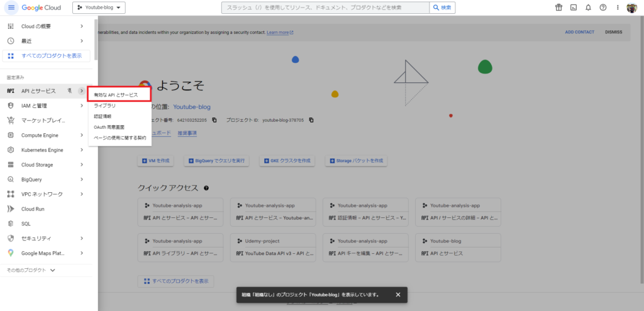The width and height of the screenshot is (644, 311).
Task: Expand IAM と管理 submenu chevron
Action: point(82,106)
